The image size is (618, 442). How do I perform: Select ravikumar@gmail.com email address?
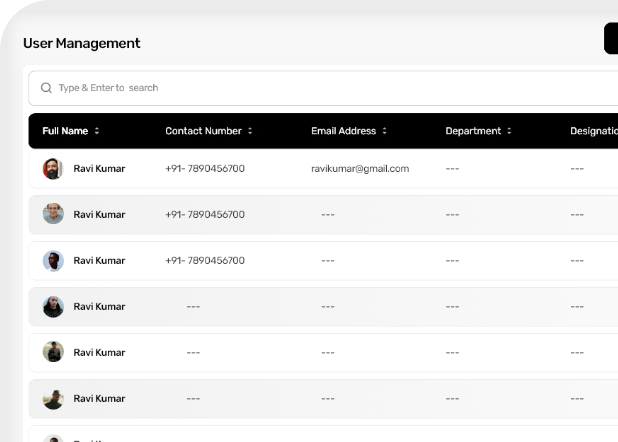(360, 169)
